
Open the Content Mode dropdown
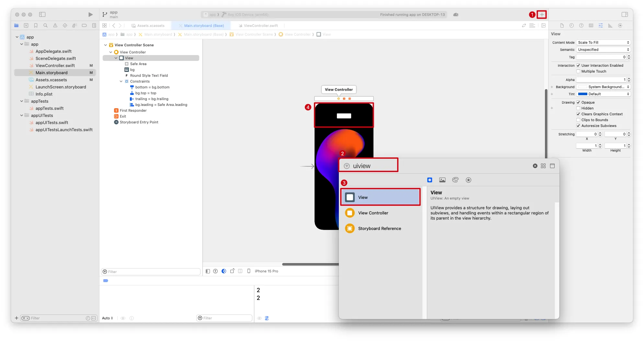pyautogui.click(x=604, y=42)
